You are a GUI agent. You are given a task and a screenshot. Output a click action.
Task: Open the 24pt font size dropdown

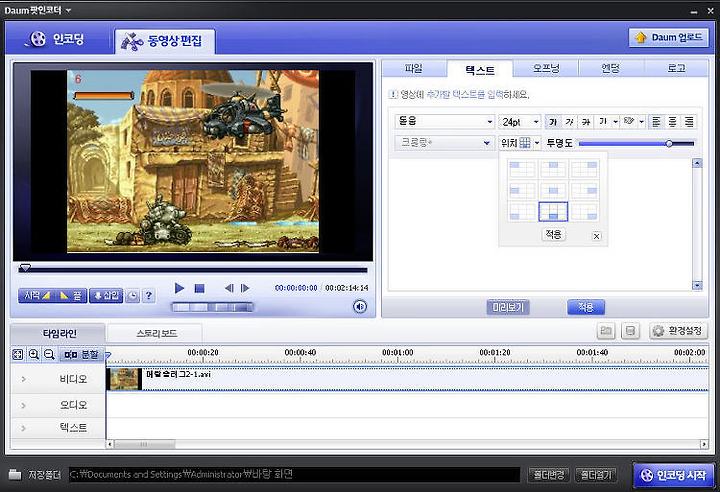point(519,121)
